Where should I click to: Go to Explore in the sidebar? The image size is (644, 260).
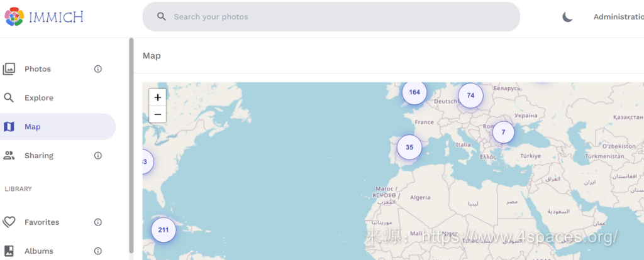click(38, 98)
